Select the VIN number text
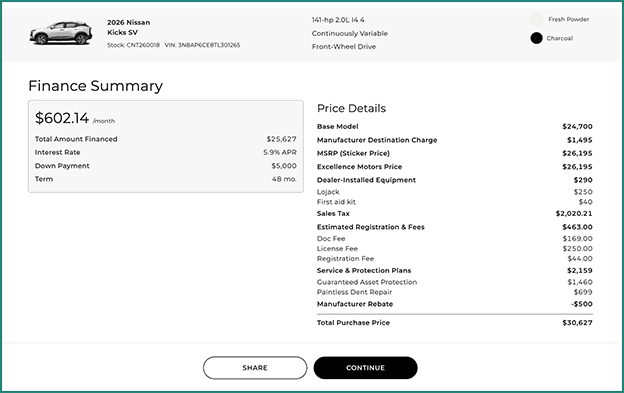624x393 pixels. (x=203, y=45)
